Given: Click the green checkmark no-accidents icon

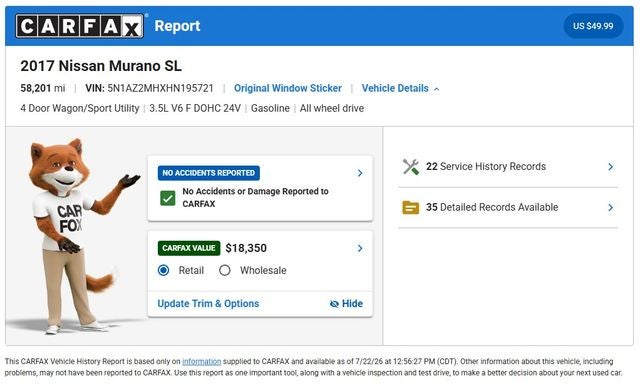Looking at the screenshot, I should (168, 198).
